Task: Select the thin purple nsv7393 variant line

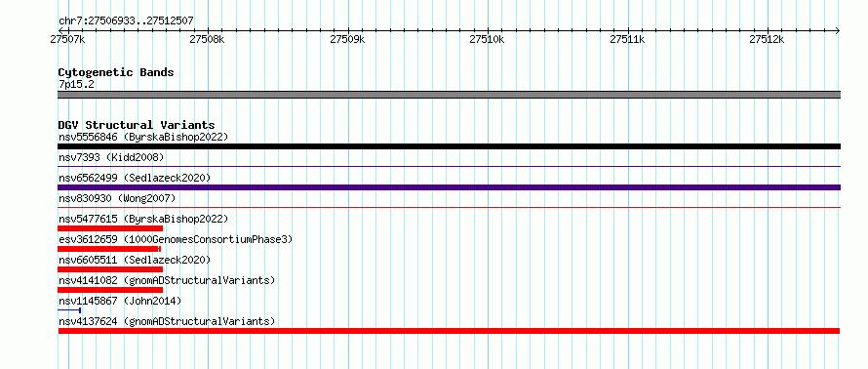Action: pyautogui.click(x=449, y=166)
